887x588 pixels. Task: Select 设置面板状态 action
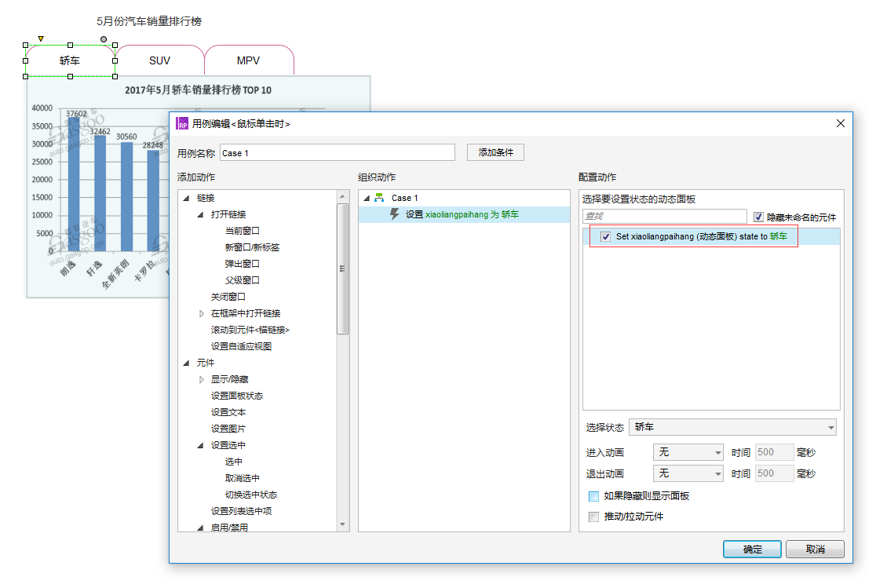pos(237,396)
